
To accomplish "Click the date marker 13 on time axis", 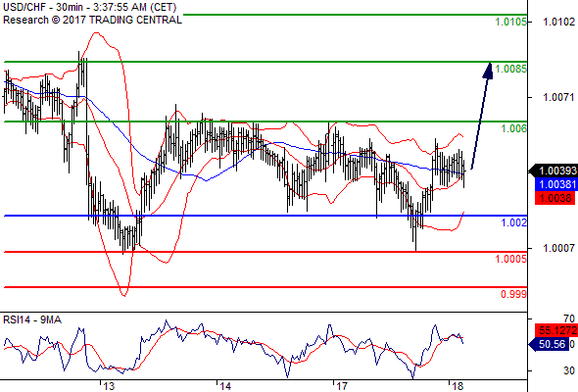I will pos(109,386).
